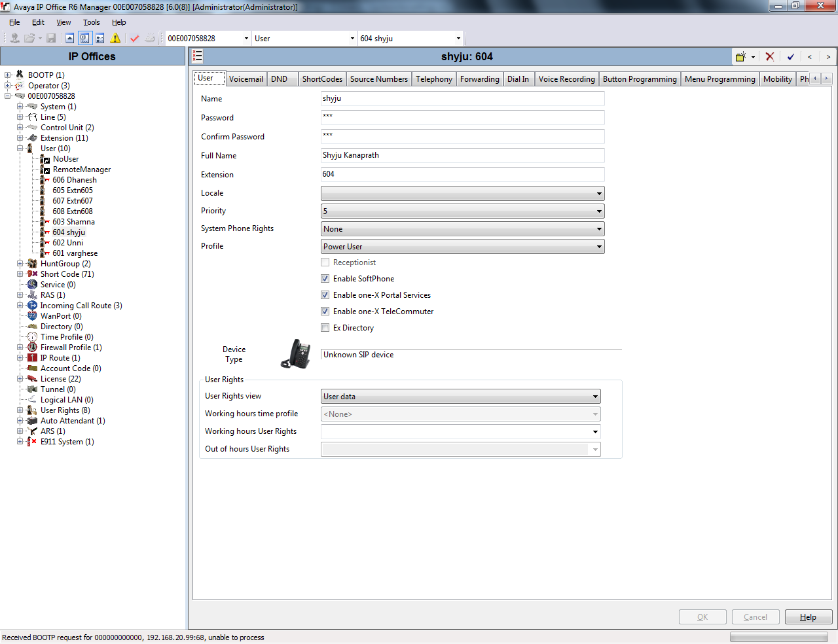Select RemoteManager user in tree
The width and height of the screenshot is (838, 644).
[82, 170]
